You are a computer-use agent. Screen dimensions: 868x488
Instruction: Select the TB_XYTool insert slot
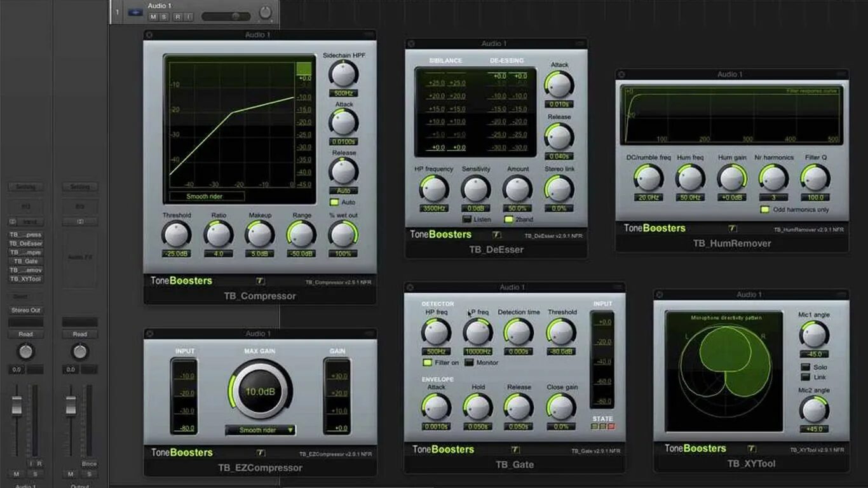coord(25,279)
